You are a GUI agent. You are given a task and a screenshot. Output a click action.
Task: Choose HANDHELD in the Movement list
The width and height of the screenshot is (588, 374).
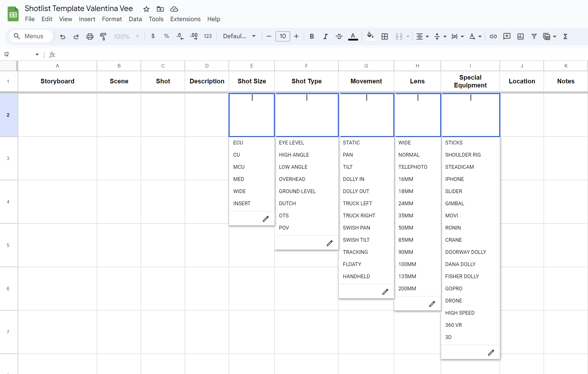(x=356, y=276)
